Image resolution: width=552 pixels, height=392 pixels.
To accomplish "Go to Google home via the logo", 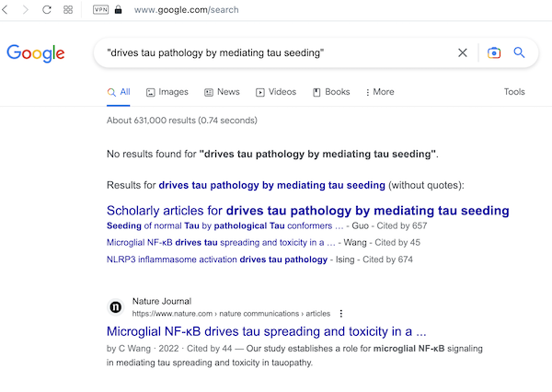I will (x=36, y=53).
